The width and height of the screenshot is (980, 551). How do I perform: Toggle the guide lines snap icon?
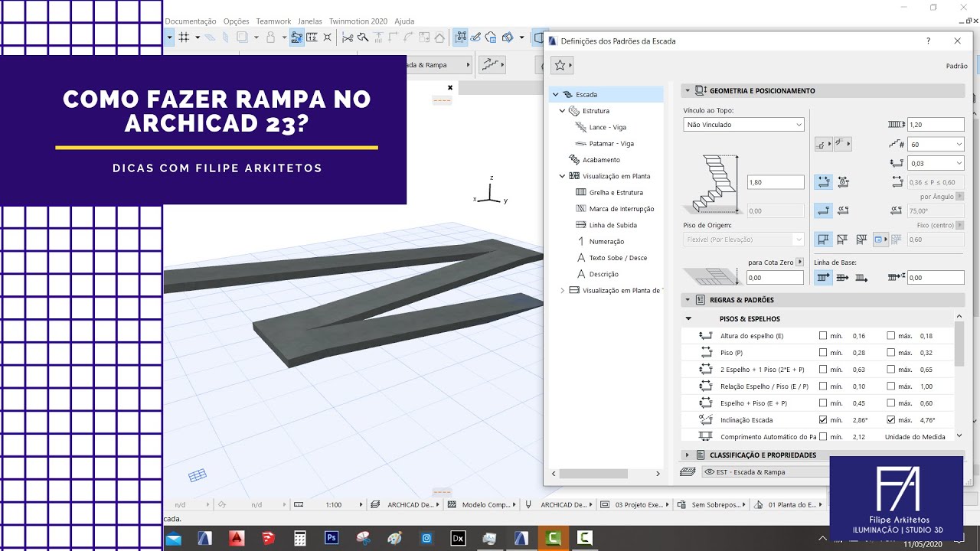click(296, 37)
